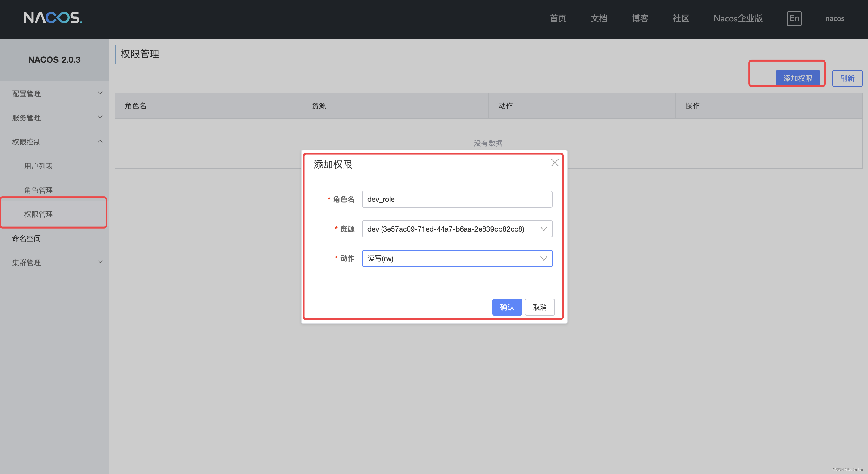Open the nacos user menu
This screenshot has height=474, width=868.
click(x=835, y=18)
